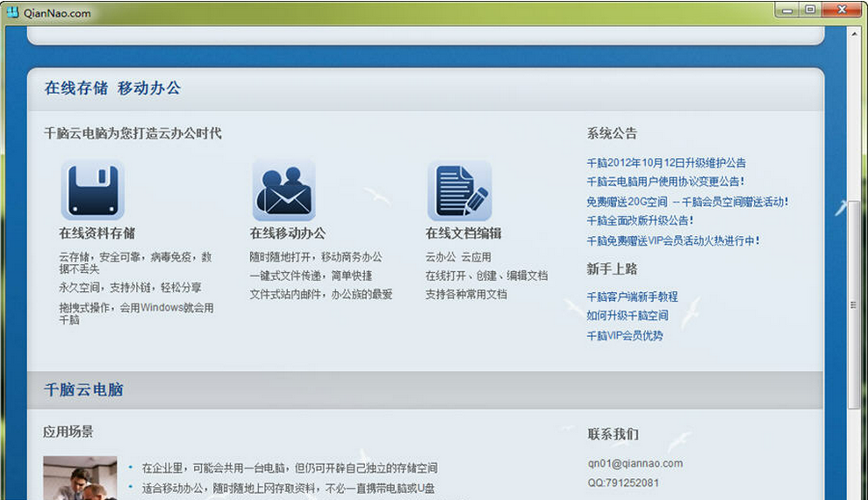868x500 pixels.
Task: Click 永久空间，支持外链，轻松分享 text
Action: coord(130,288)
